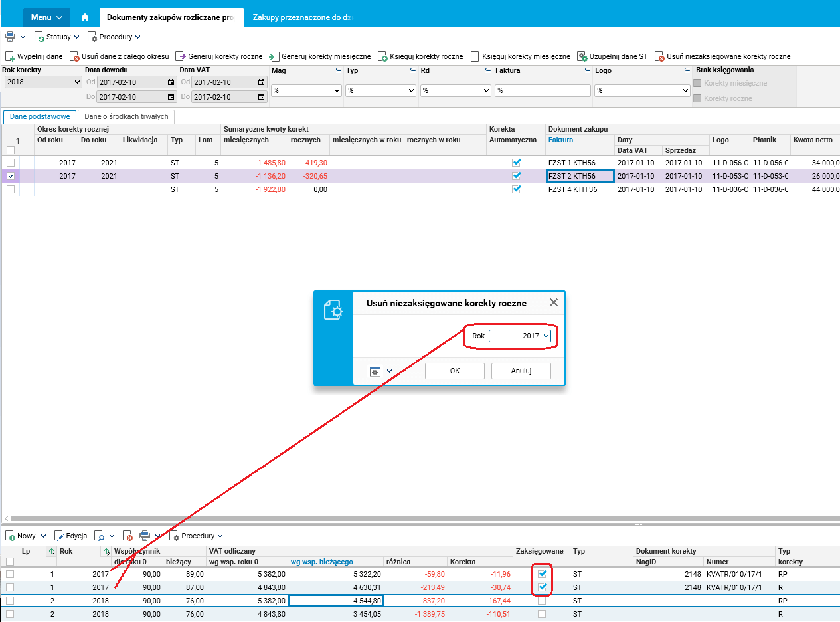This screenshot has width=840, height=622.
Task: Click the Statusy icon
Action: coord(39,37)
